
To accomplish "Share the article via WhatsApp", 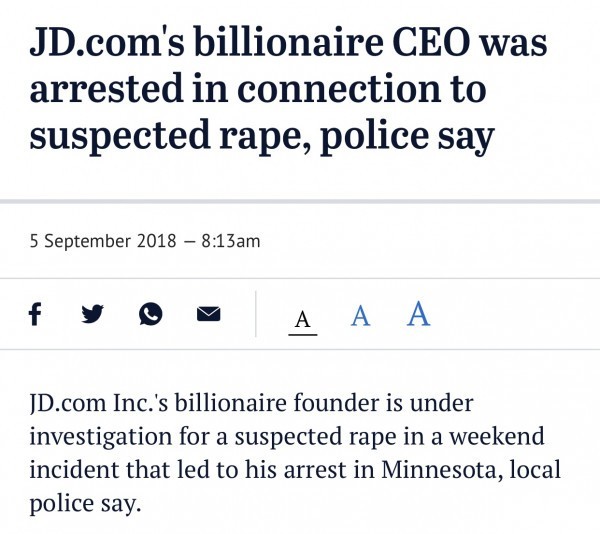I will coord(150,315).
